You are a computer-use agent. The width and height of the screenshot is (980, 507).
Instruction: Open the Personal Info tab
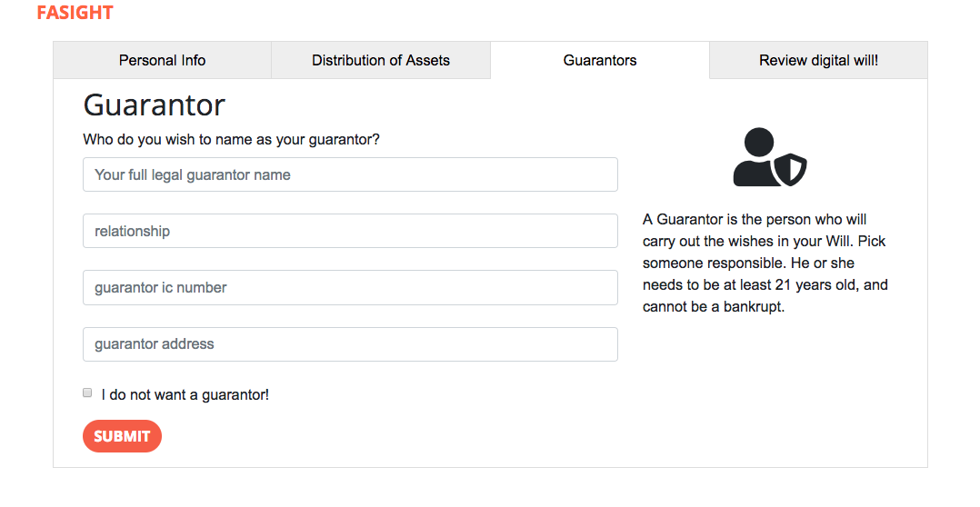[x=162, y=60]
